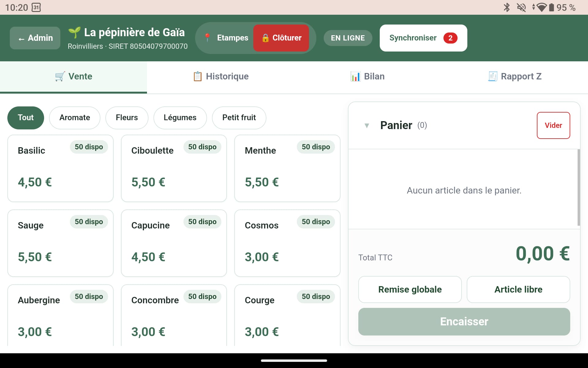Tap the Android navigation home pill
588x368 pixels.
pyautogui.click(x=294, y=361)
